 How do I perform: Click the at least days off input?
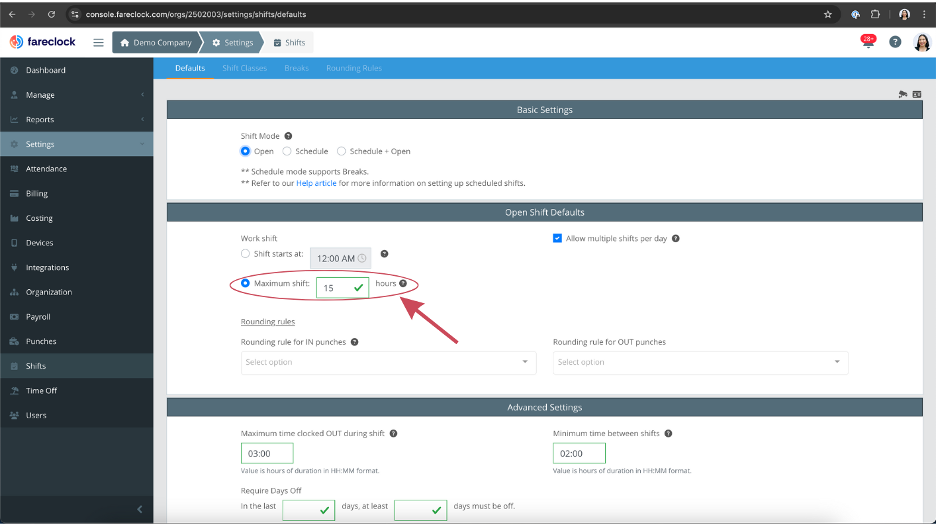coord(420,510)
